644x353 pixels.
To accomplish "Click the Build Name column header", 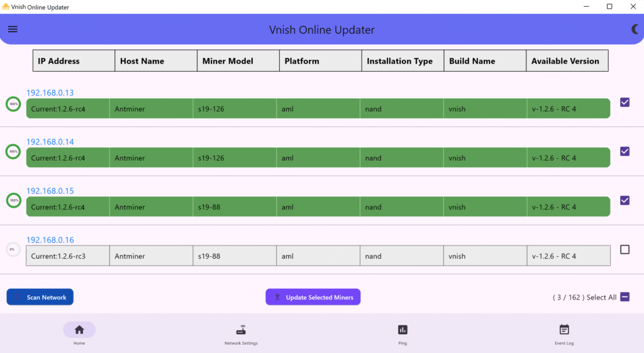I will pos(485,61).
